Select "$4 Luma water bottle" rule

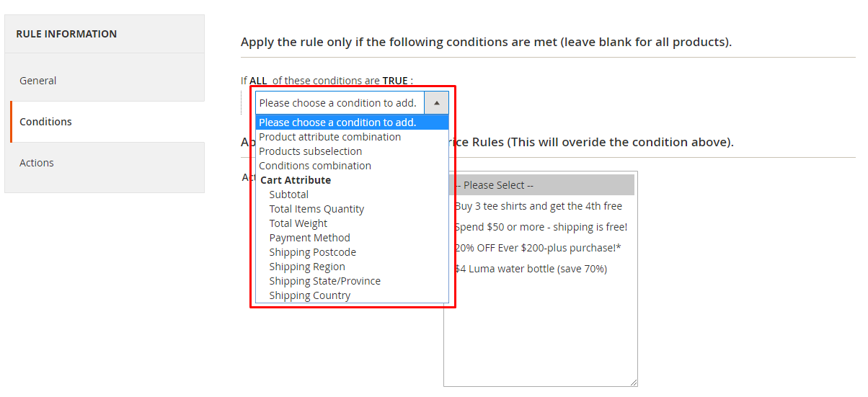click(531, 269)
